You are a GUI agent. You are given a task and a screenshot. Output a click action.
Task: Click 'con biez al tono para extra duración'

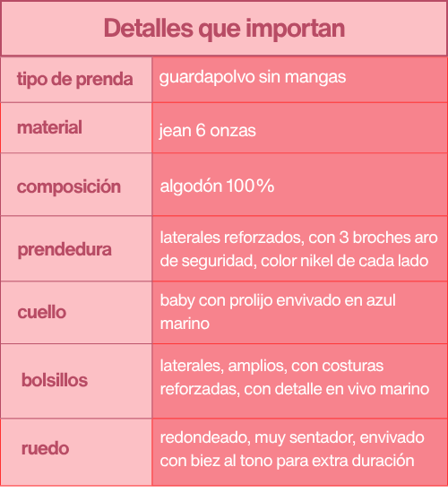click(x=287, y=461)
